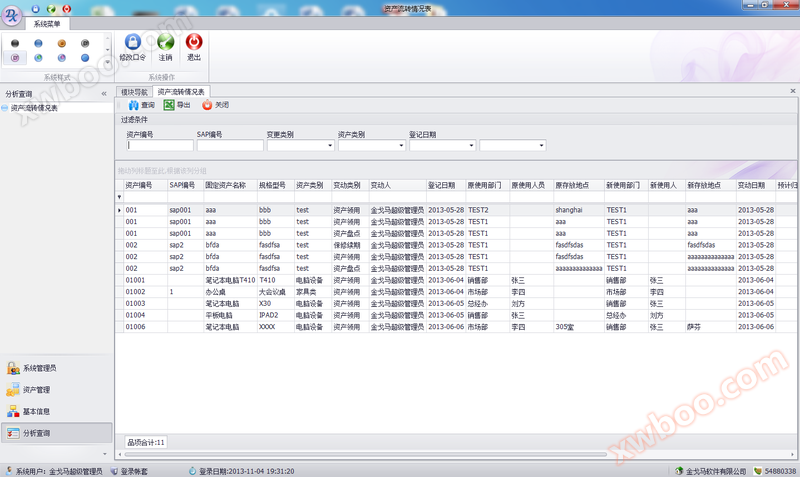Viewport: 800px width, 477px height.
Task: Open the 变更类别 dropdown filter
Action: (329, 145)
